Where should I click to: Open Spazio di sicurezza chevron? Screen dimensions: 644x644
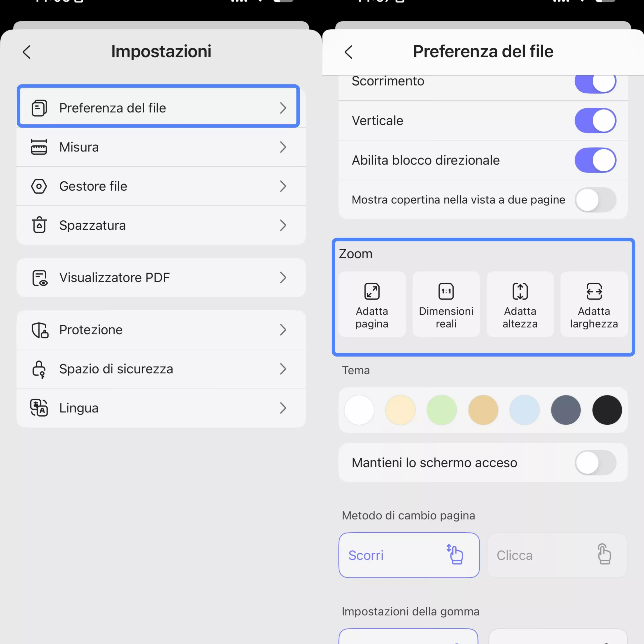[283, 369]
